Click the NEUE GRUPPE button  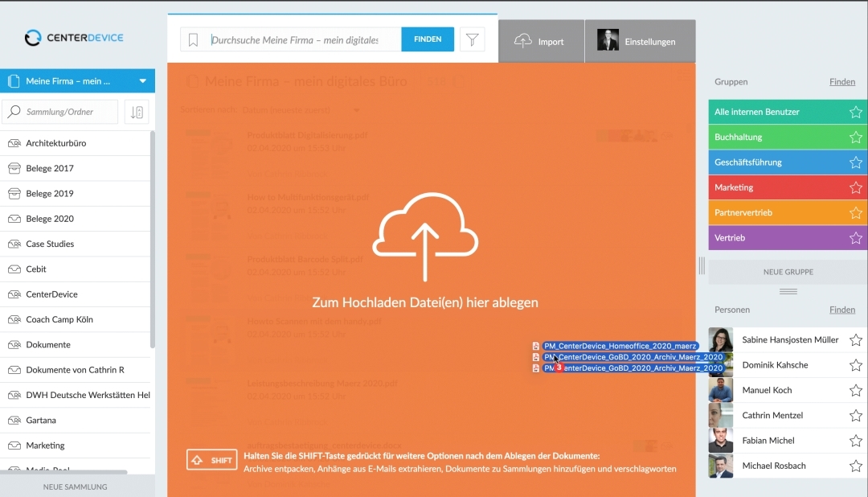pos(788,272)
